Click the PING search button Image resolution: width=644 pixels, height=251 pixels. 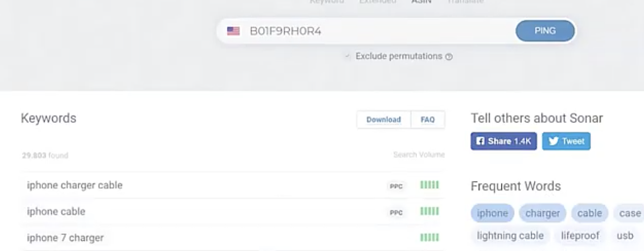(x=545, y=31)
